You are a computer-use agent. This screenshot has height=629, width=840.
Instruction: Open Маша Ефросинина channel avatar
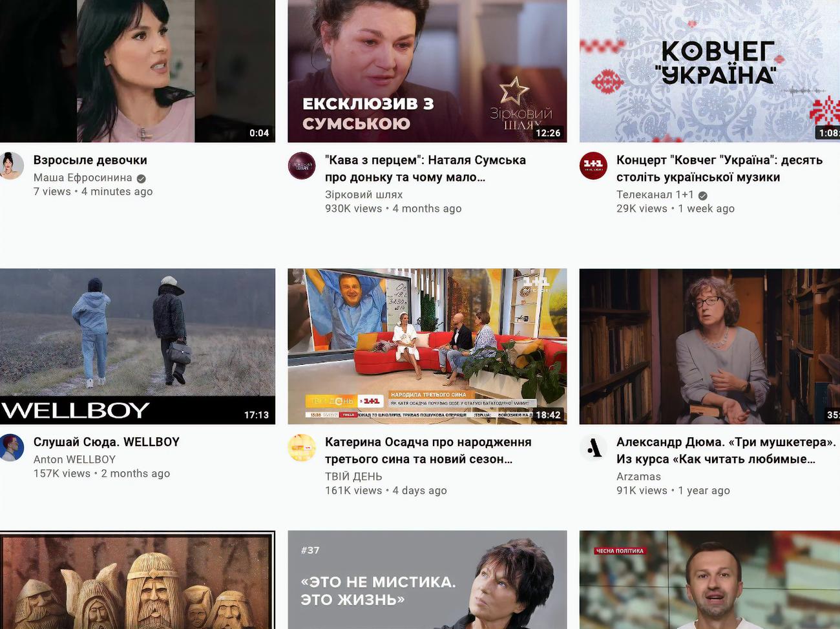click(x=11, y=166)
